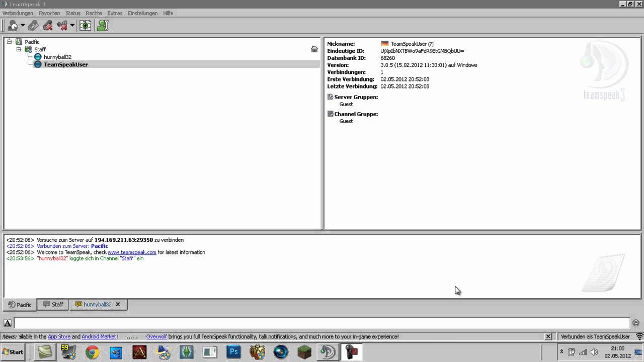Image resolution: width=644 pixels, height=362 pixels.
Task: Open the Status menu
Action: coord(73,13)
